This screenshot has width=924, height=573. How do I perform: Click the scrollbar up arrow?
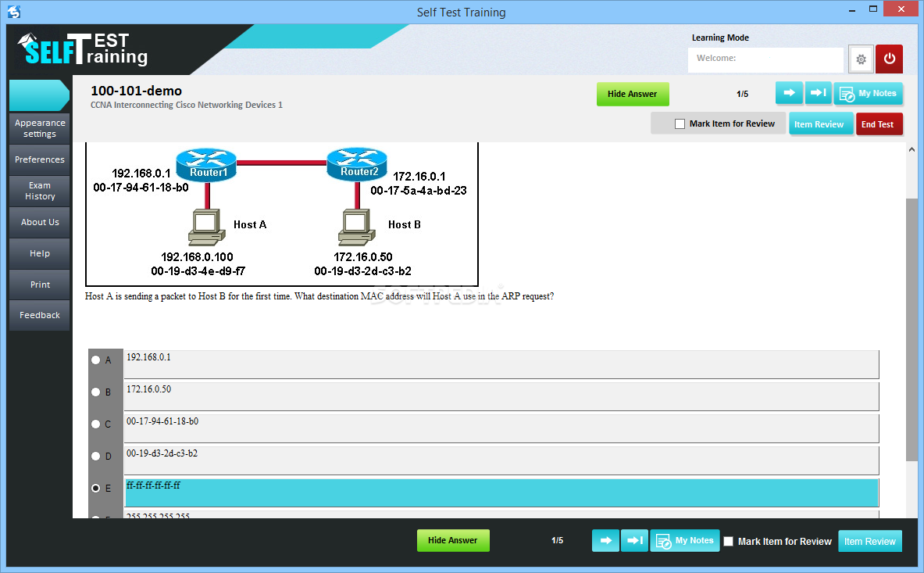pyautogui.click(x=912, y=150)
